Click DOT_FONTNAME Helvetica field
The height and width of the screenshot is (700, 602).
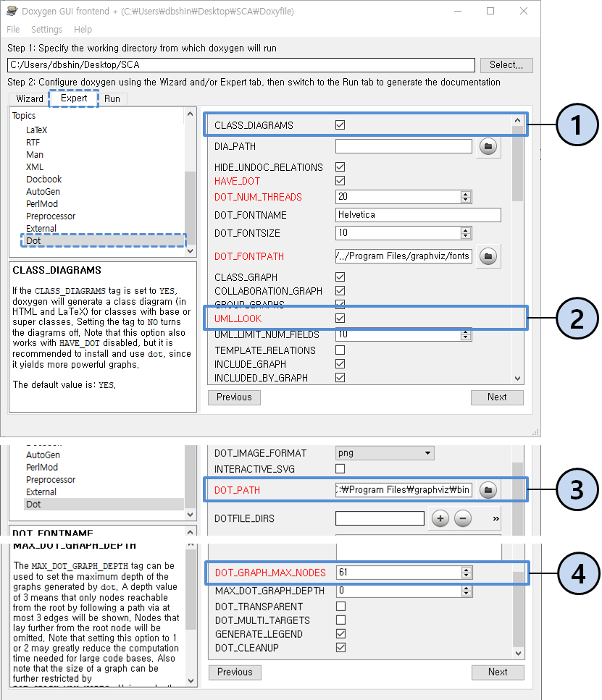pos(418,215)
